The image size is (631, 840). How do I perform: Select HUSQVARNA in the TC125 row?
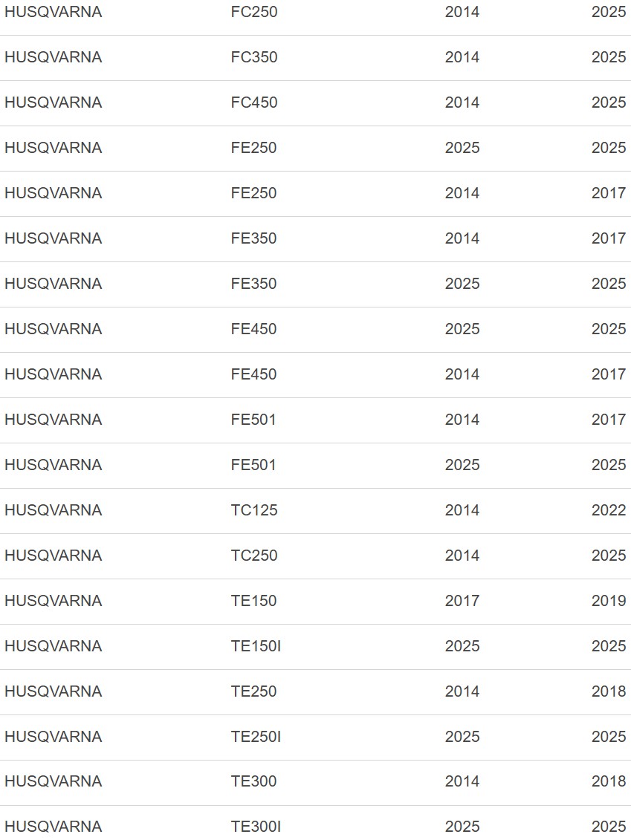(54, 511)
